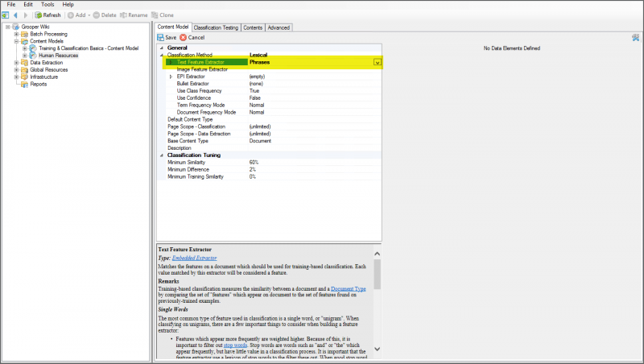Navigate forward with the right arrow
The width and height of the screenshot is (644, 364).
tap(26, 15)
